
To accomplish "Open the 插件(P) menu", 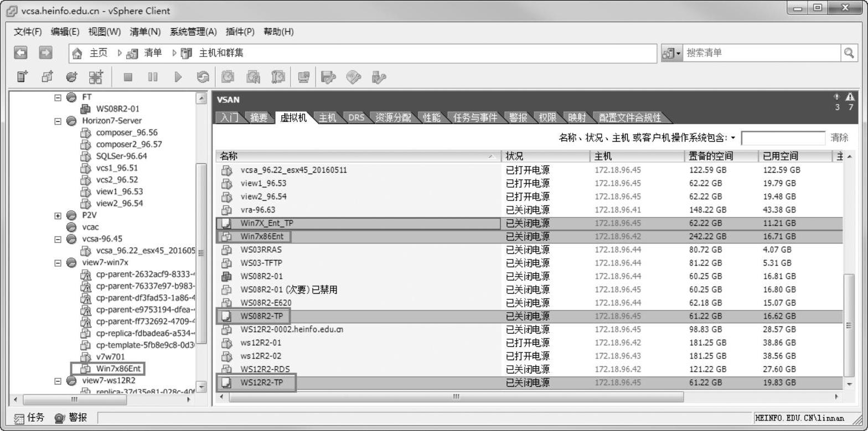I will click(x=240, y=32).
